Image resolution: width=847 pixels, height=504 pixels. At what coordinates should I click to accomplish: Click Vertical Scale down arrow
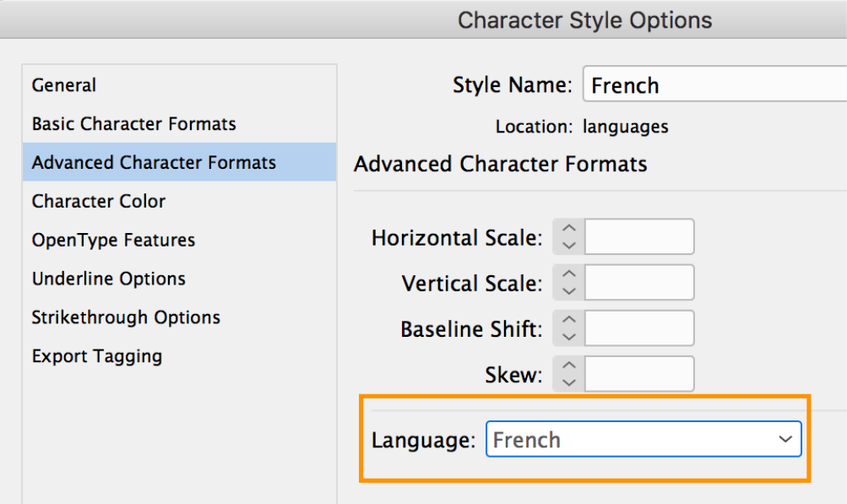[x=569, y=291]
